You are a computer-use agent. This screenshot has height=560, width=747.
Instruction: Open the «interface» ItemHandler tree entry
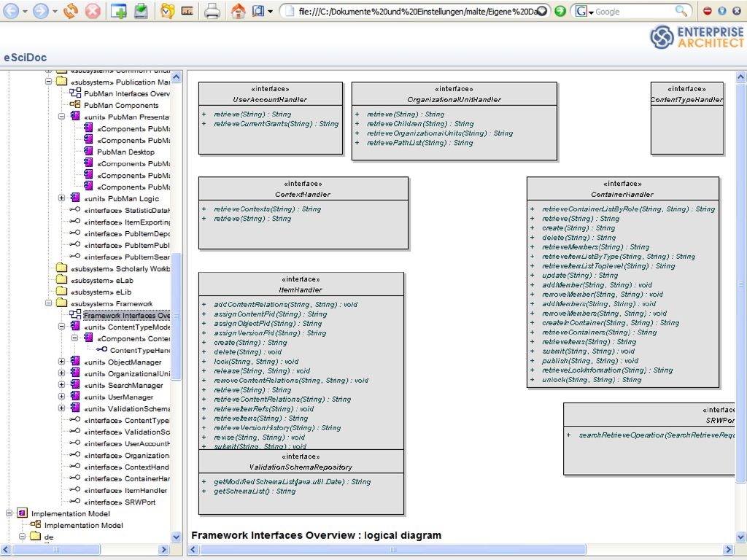125,490
